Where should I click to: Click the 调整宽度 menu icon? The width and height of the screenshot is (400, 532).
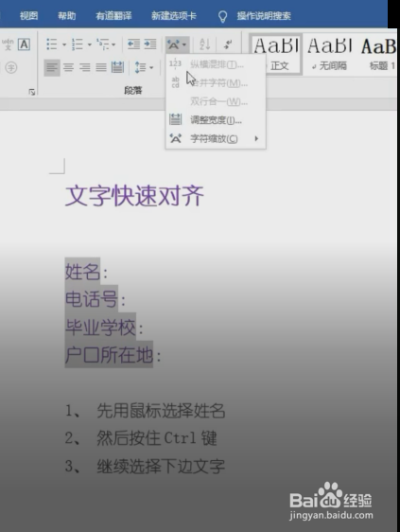pyautogui.click(x=175, y=119)
